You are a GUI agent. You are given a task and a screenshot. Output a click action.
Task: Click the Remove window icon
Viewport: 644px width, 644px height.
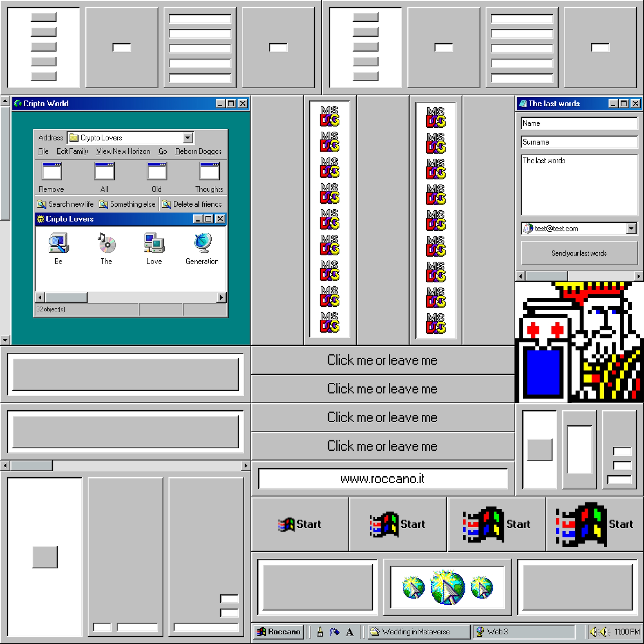(52, 171)
